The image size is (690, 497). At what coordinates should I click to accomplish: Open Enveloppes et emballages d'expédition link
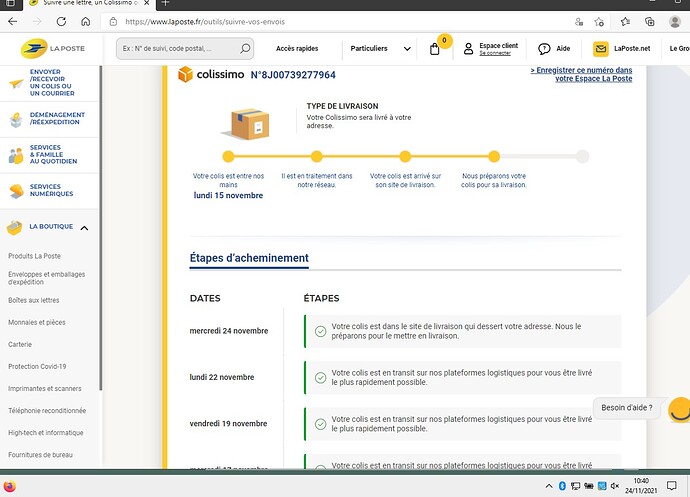coord(46,278)
